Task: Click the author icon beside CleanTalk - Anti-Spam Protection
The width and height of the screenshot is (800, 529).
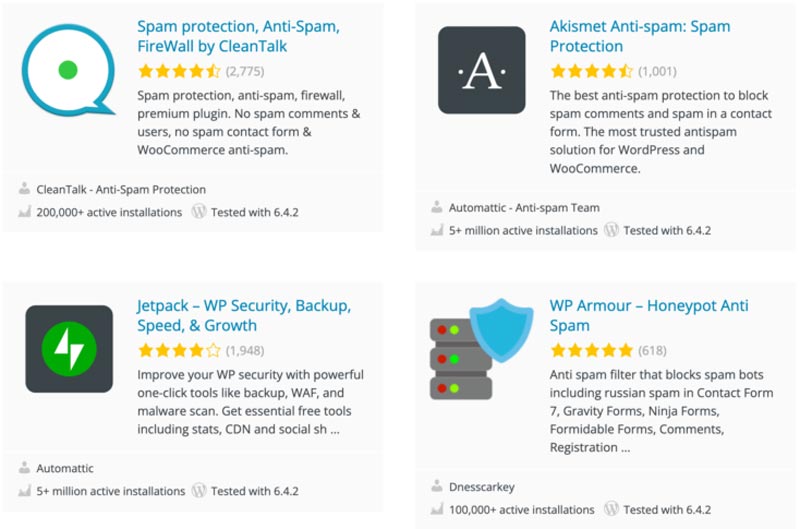Action: (24, 189)
